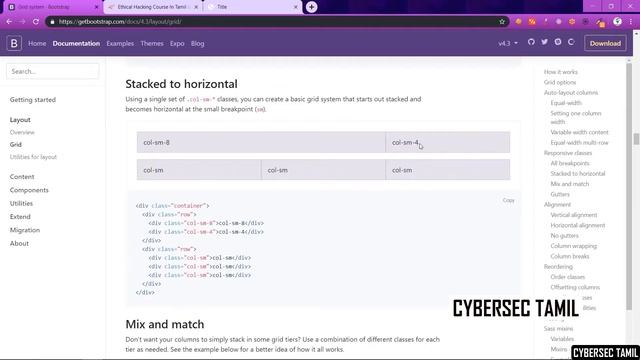This screenshot has width=640, height=360.
Task: Open a new tab with plus button
Action: (311, 7)
